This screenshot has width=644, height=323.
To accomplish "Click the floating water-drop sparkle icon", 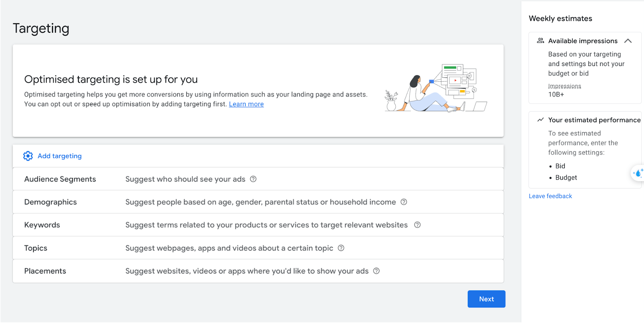I will pyautogui.click(x=638, y=173).
